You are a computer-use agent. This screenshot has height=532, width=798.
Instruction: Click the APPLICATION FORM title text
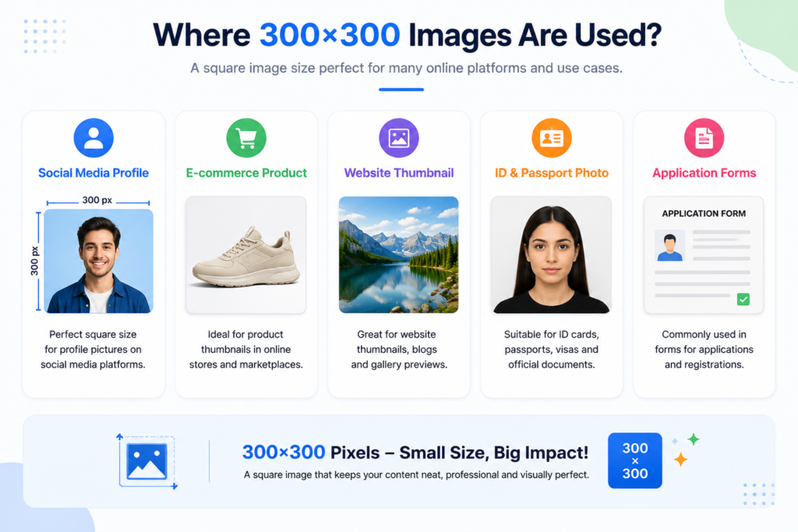tap(704, 213)
